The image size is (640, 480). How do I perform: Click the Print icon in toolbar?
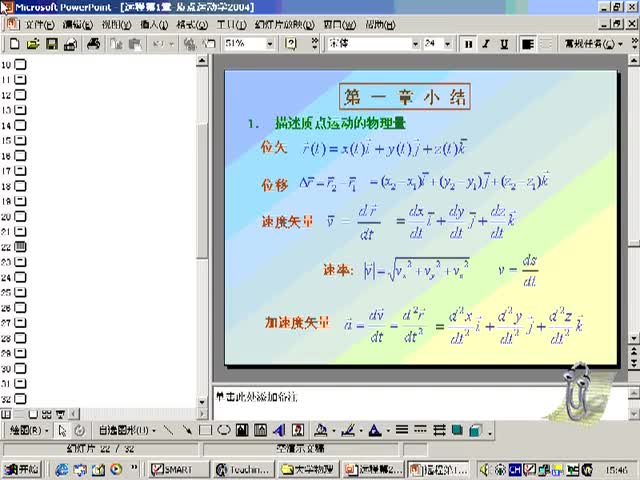[93, 44]
